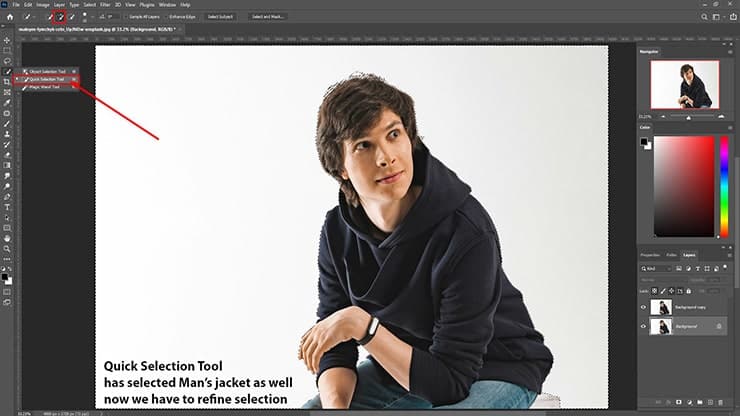The width and height of the screenshot is (740, 416).
Task: Click the Home icon in options bar
Action: click(x=11, y=17)
